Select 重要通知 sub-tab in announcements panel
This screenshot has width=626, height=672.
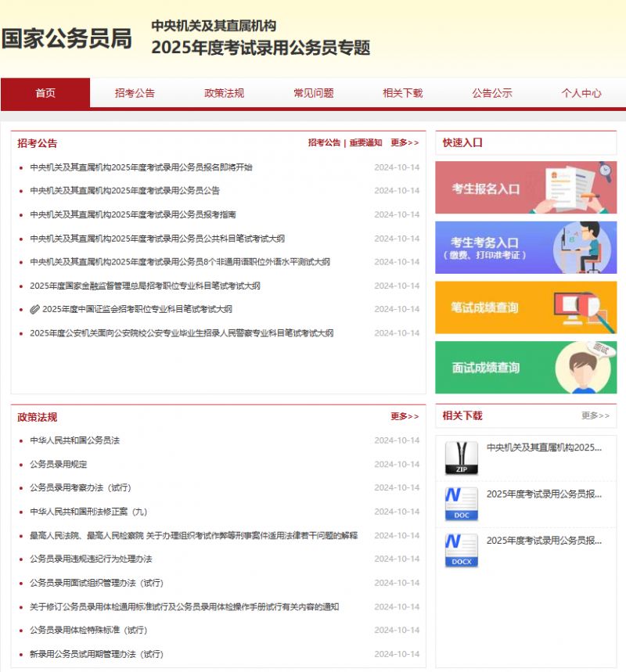coord(365,142)
